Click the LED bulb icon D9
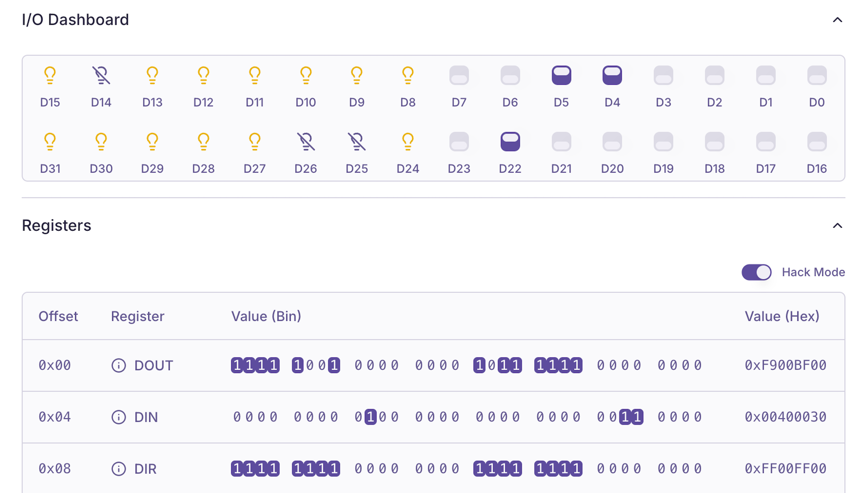 point(357,75)
